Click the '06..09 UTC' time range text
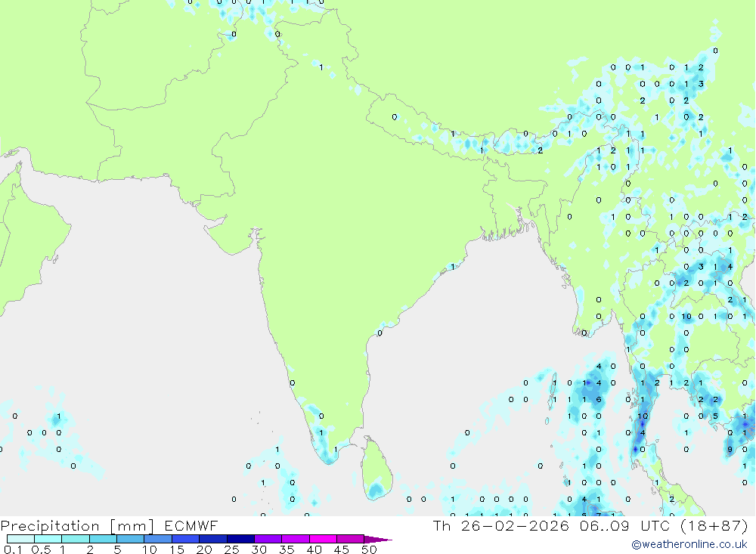756x554 pixels. (626, 525)
